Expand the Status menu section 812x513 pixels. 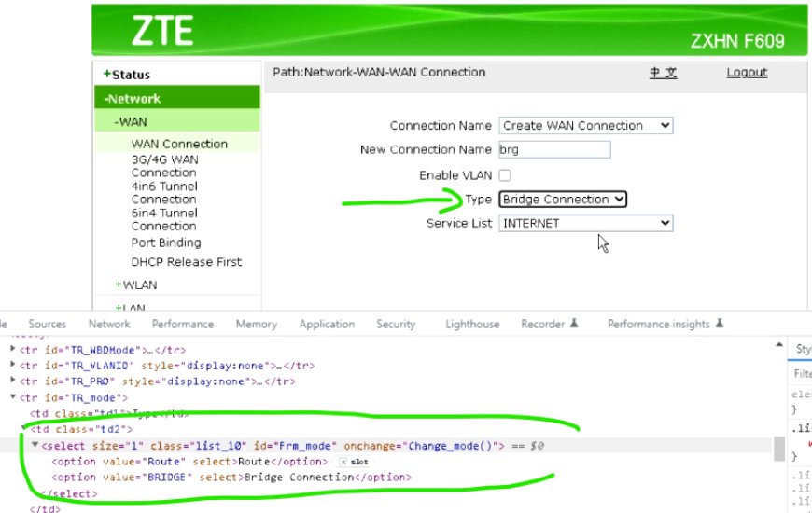(127, 75)
